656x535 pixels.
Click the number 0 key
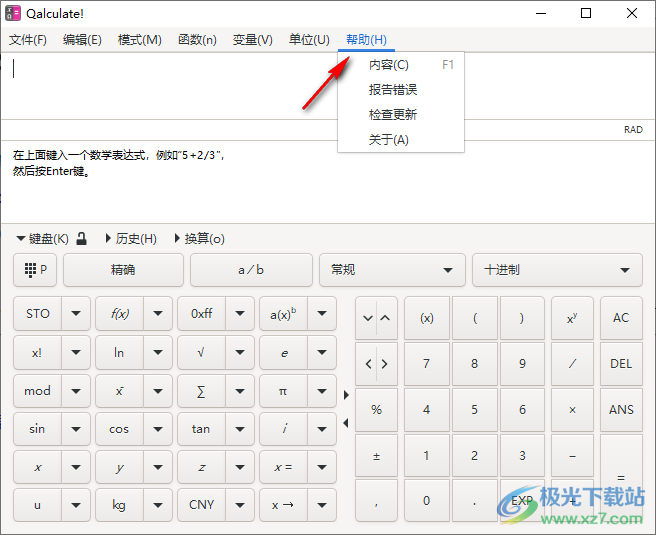pos(427,501)
